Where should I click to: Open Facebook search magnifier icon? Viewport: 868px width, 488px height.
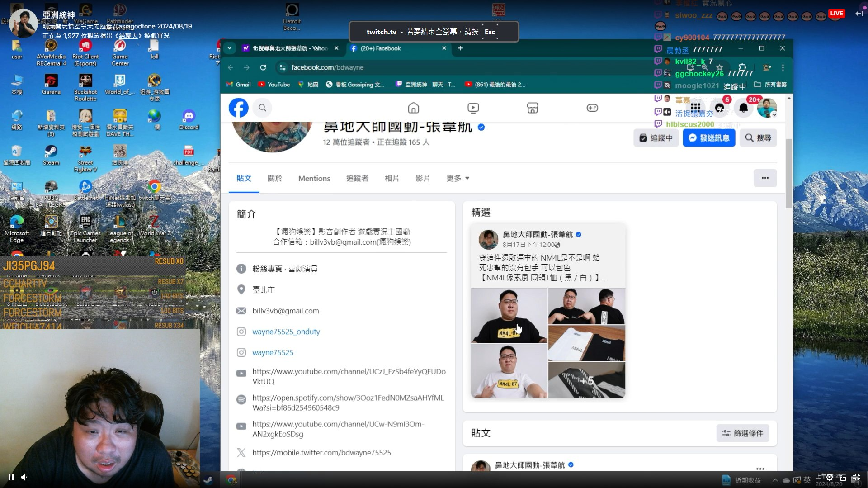(262, 108)
